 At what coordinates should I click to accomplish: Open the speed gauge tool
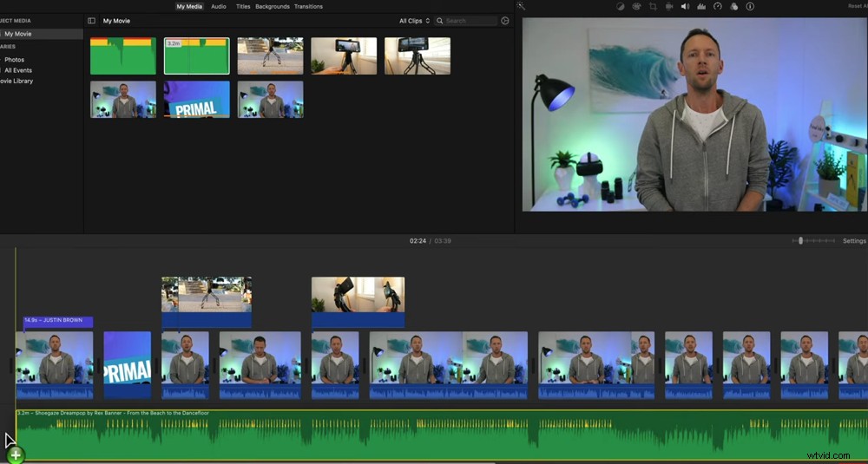tap(718, 7)
